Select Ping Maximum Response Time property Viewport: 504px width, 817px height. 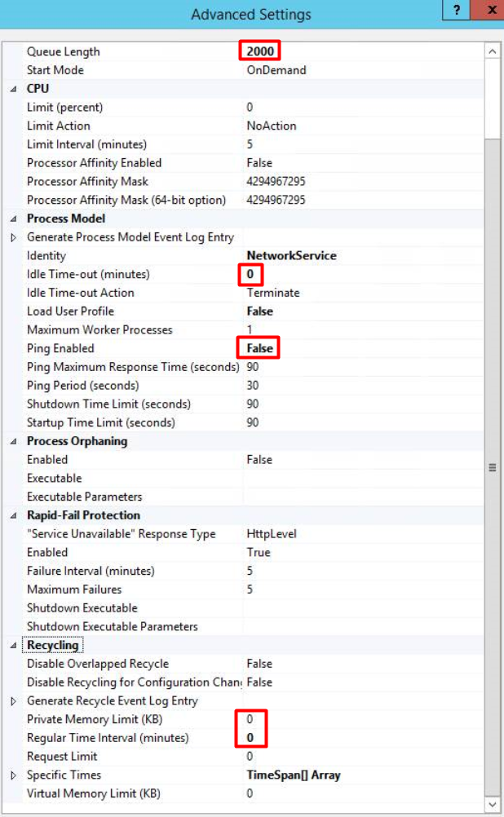click(133, 367)
